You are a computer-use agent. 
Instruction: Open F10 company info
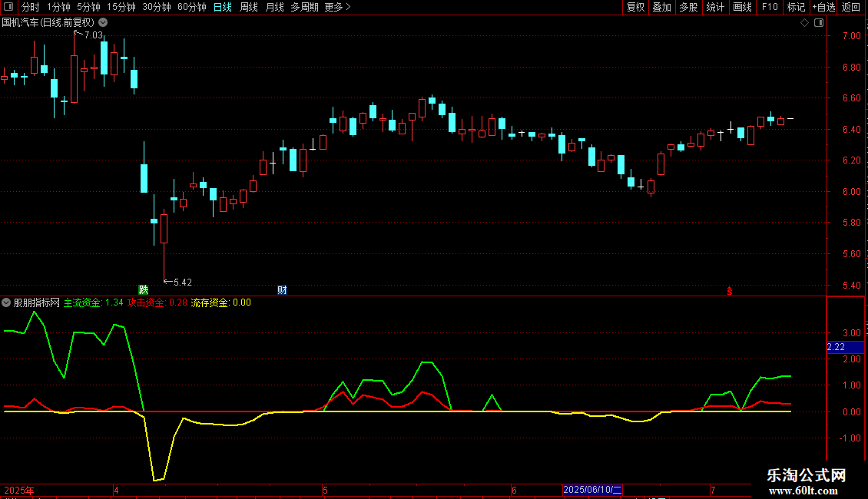(x=770, y=7)
